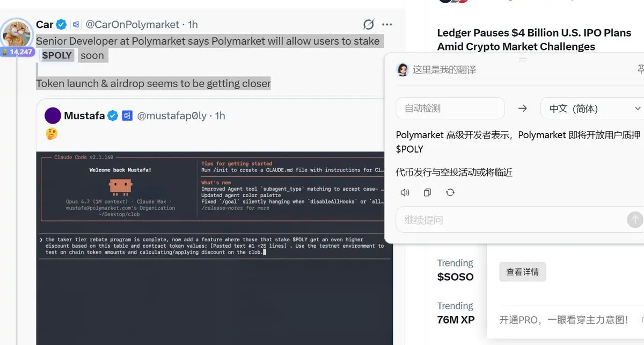Image resolution: width=644 pixels, height=345 pixels.
Task: Open the three-dot More menu on Car's post
Action: (x=387, y=25)
